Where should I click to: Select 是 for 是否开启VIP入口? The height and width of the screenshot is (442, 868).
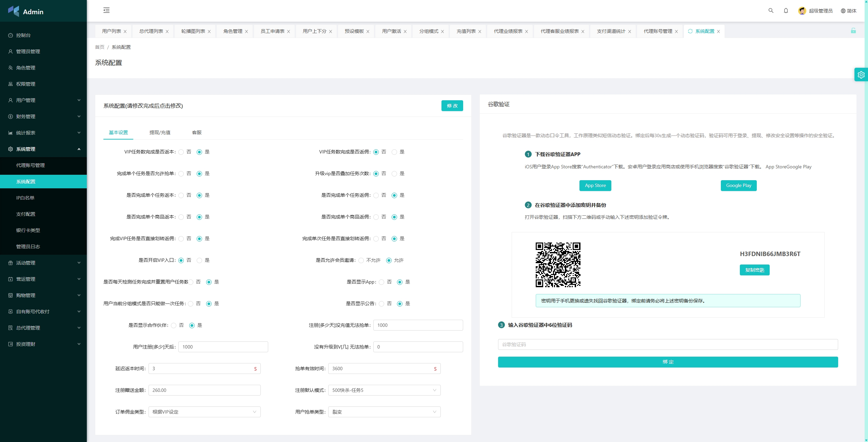click(x=199, y=260)
